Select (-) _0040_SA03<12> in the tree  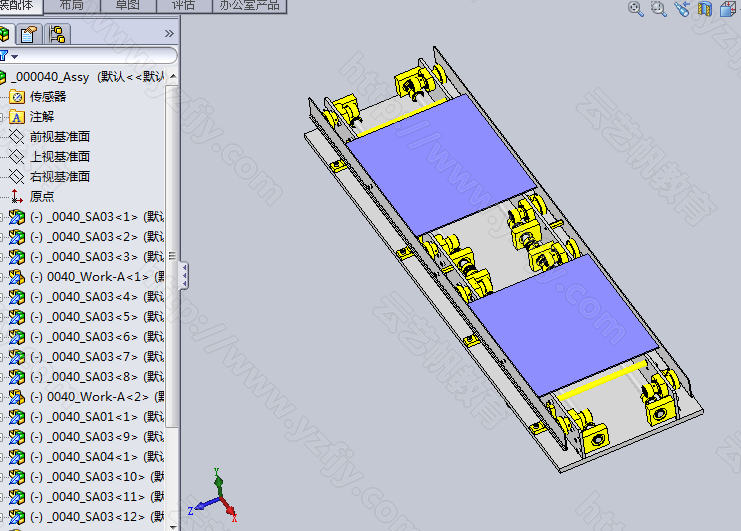click(x=97, y=517)
